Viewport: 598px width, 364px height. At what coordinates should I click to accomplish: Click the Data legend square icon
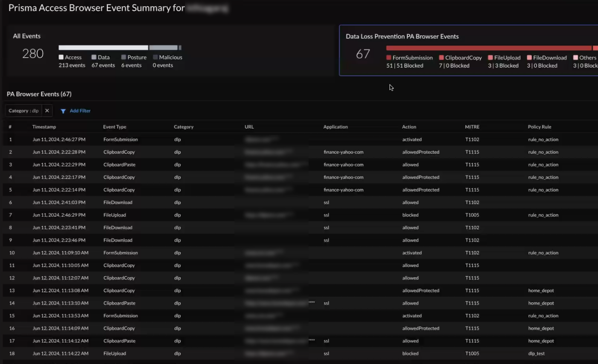94,57
